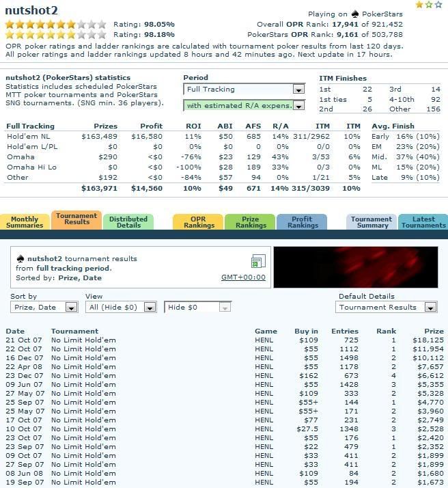Switch to the Latest Tournaments tab
This screenshot has height=488, width=448.
point(423,222)
